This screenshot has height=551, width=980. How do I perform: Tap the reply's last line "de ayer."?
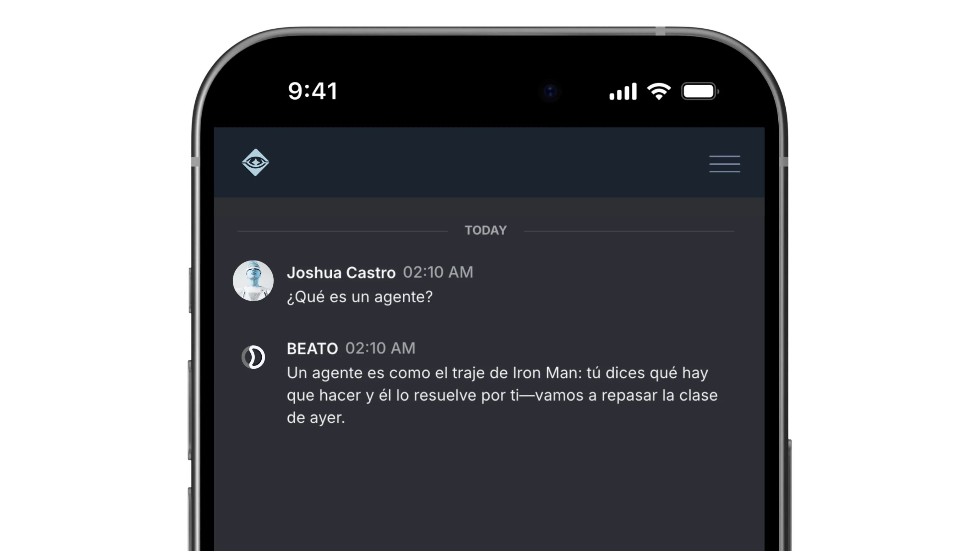tap(316, 418)
